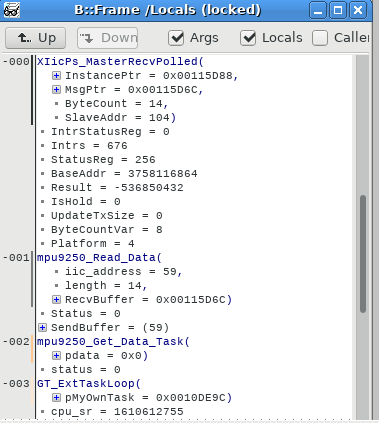This screenshot has height=423, width=379.
Task: Expand the InstancePtr argument
Action: [x=56, y=76]
